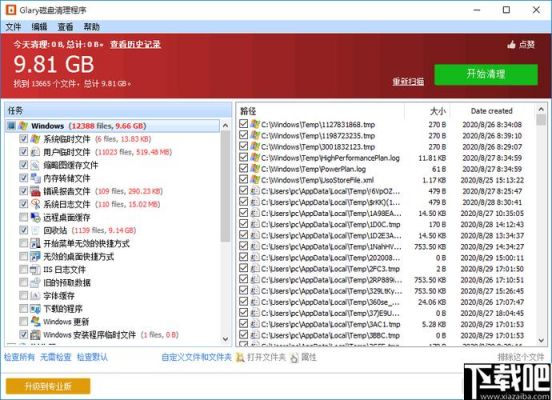Click the 检查默认 link

[92, 357]
